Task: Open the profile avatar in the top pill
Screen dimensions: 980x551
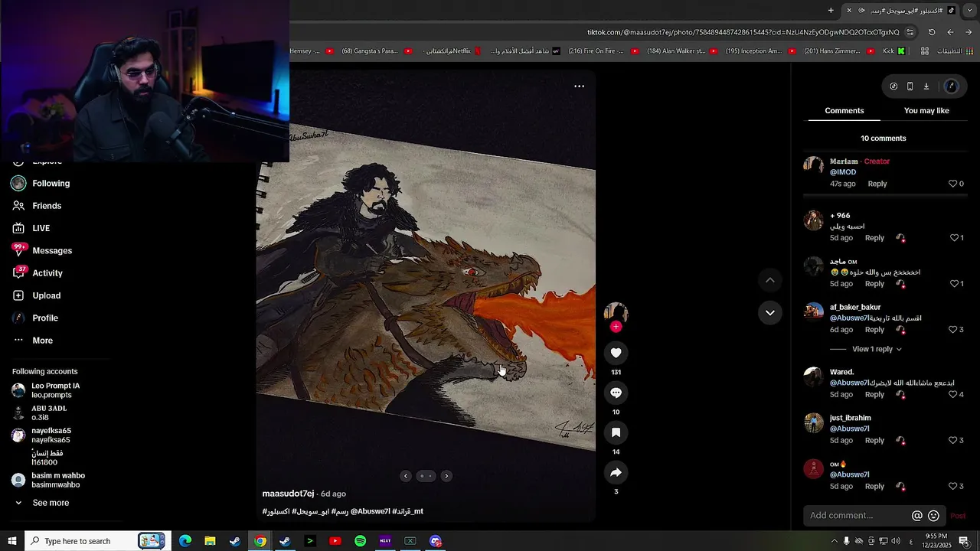Action: pyautogui.click(x=952, y=86)
